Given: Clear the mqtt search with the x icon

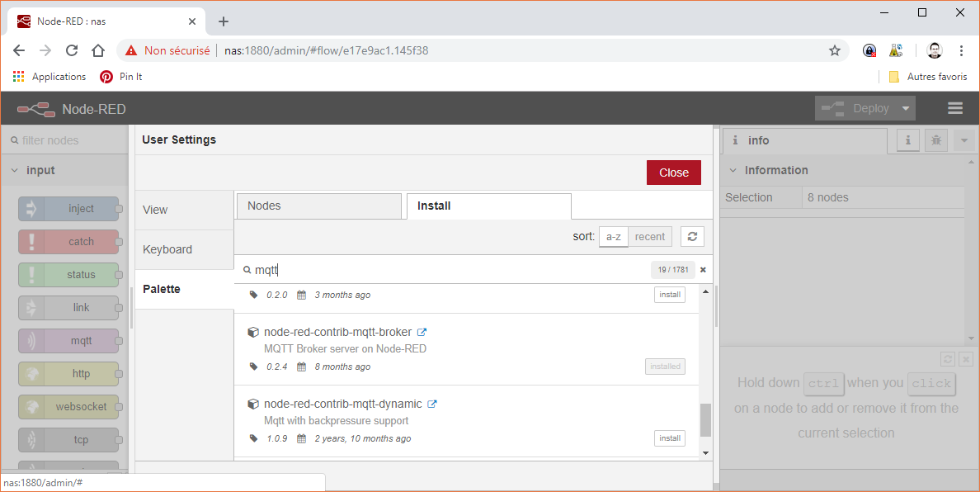Looking at the screenshot, I should pyautogui.click(x=703, y=270).
